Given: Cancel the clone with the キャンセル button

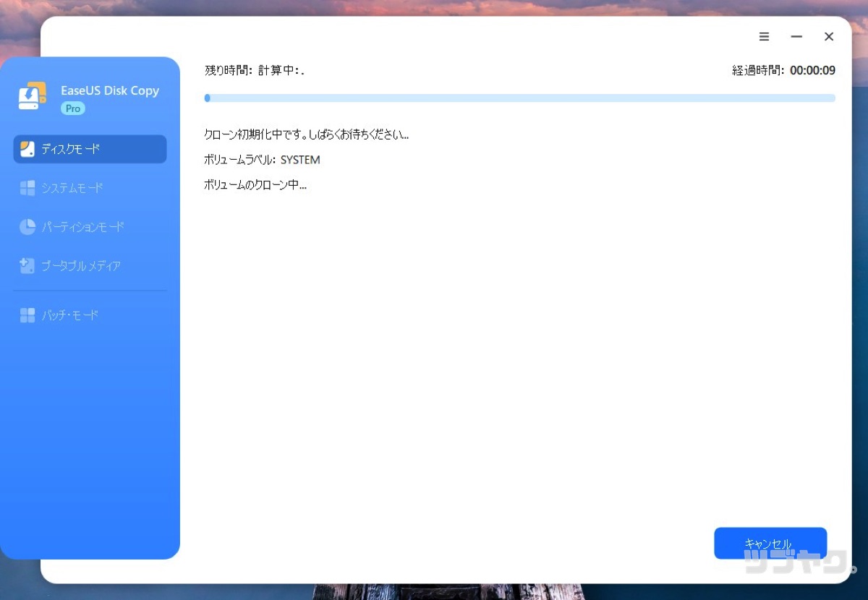Looking at the screenshot, I should 770,543.
